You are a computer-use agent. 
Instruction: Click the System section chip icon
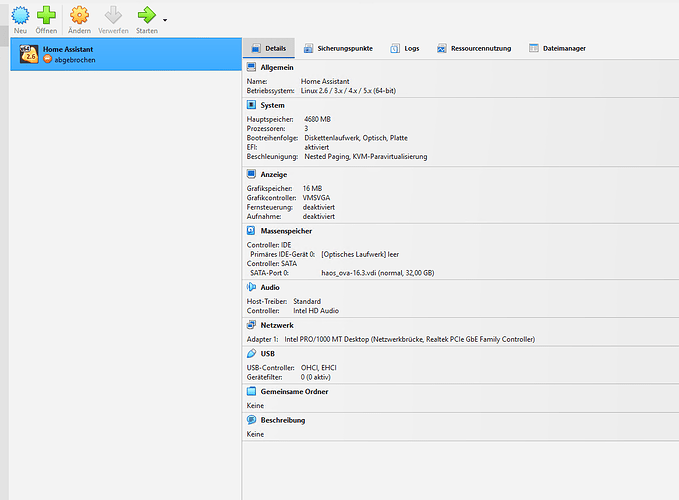click(x=251, y=105)
